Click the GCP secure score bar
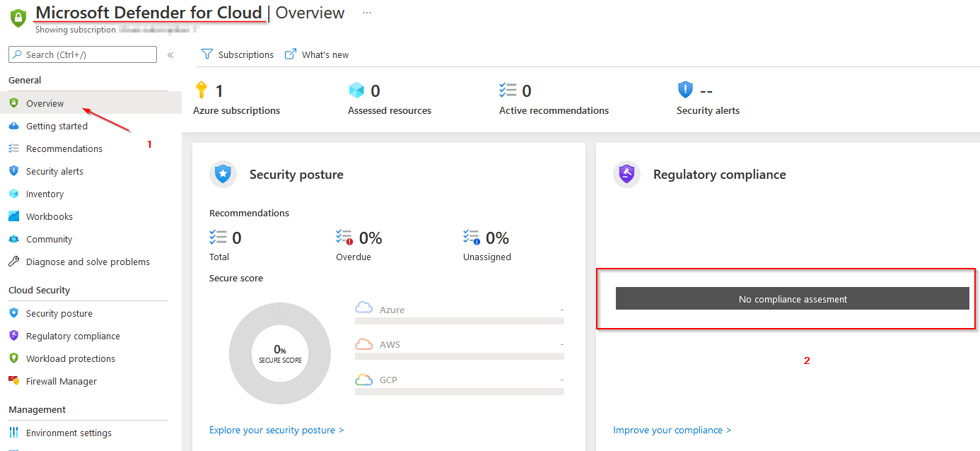 (x=460, y=390)
